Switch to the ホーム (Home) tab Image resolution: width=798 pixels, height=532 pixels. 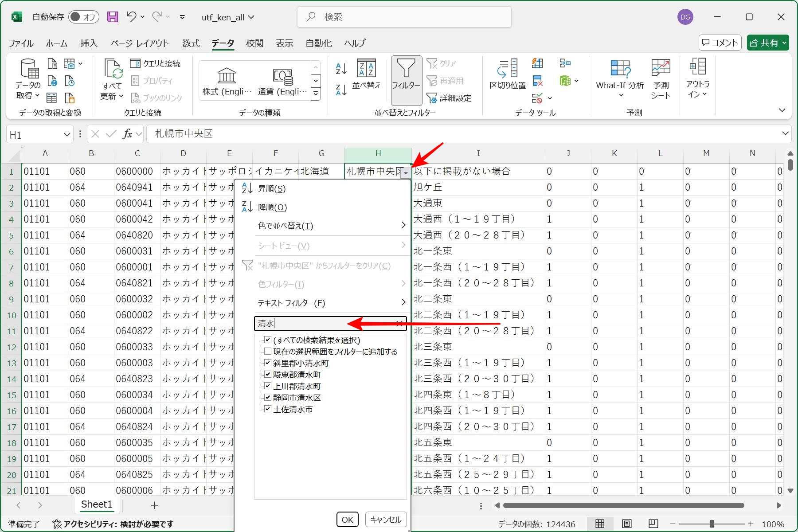coord(57,43)
